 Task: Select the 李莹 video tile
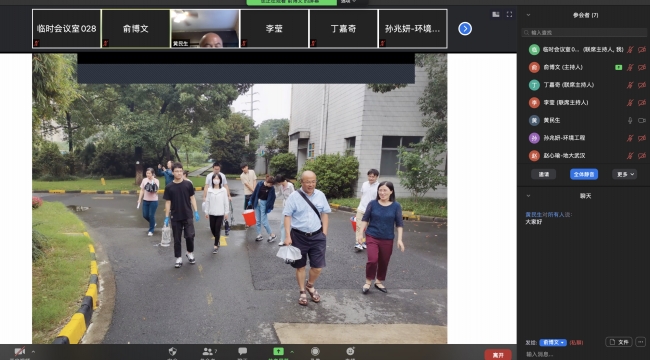[274, 29]
